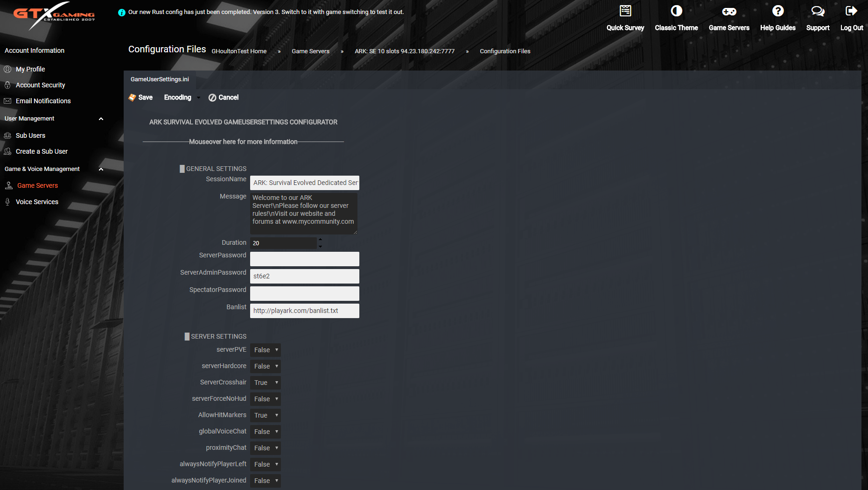The height and width of the screenshot is (490, 868).
Task: Open Voice Services sidebar link
Action: pyautogui.click(x=37, y=202)
